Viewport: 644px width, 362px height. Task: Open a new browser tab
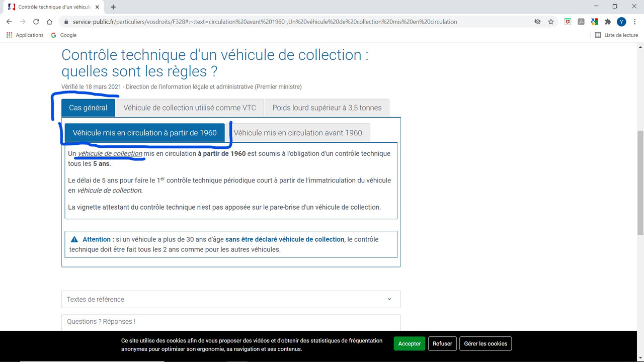(x=113, y=7)
